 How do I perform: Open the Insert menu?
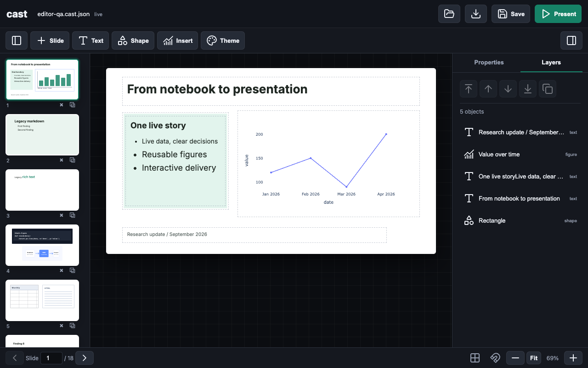coord(178,40)
